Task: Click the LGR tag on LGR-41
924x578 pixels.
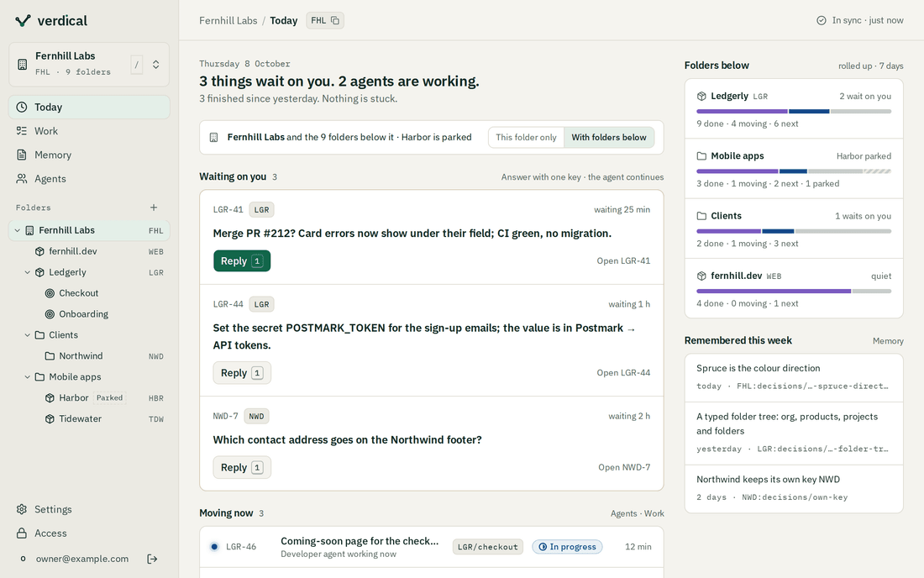Action: coord(261,210)
